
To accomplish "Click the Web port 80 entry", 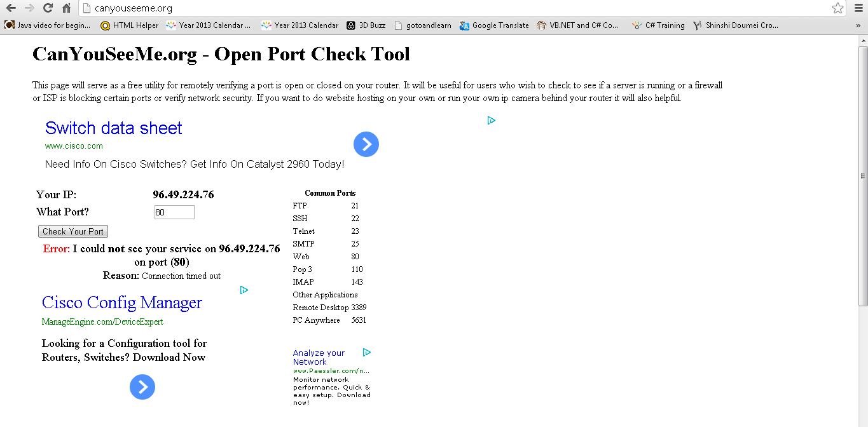I will tap(326, 257).
